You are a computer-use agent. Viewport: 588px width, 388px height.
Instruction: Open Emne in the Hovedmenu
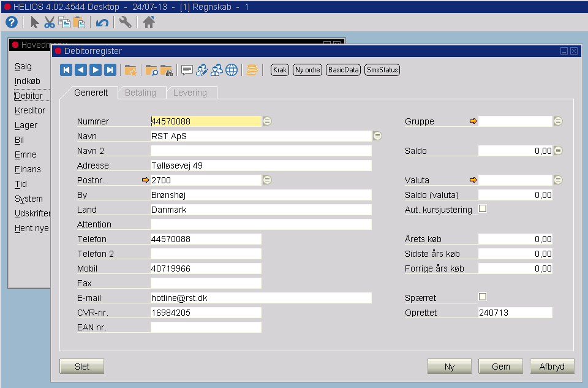26,154
